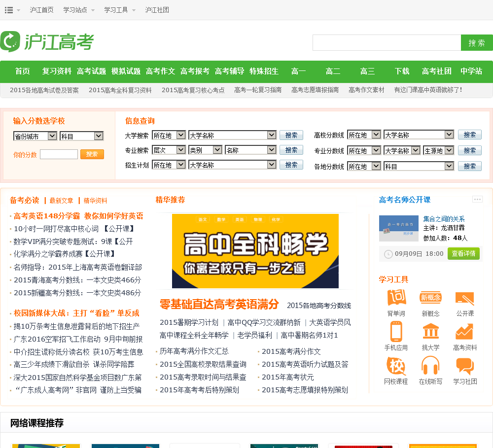Open 集合之间的关系 course link
The image size is (493, 448).
pyautogui.click(x=444, y=219)
